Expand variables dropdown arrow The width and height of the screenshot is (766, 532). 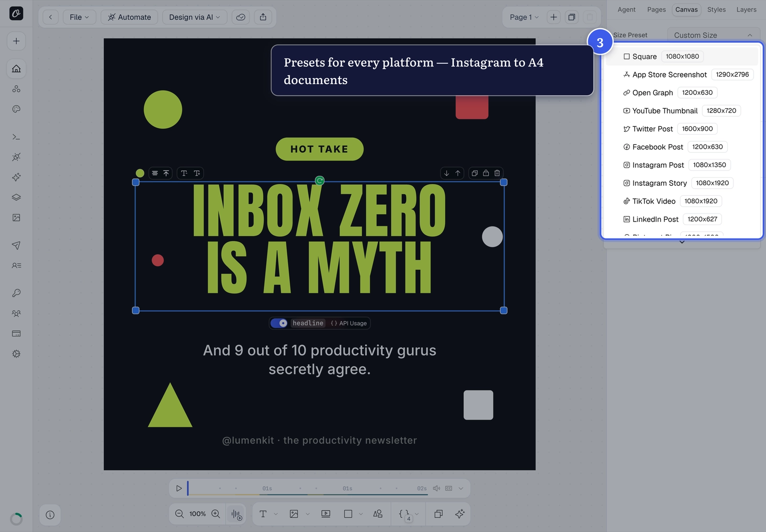tap(417, 514)
